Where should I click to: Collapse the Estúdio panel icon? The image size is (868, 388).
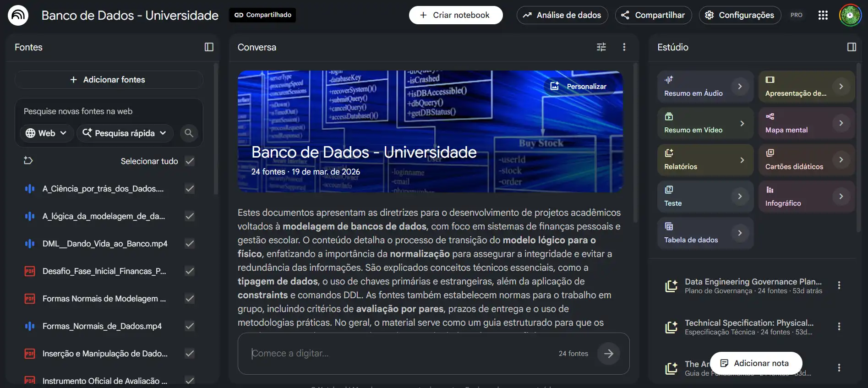point(852,47)
